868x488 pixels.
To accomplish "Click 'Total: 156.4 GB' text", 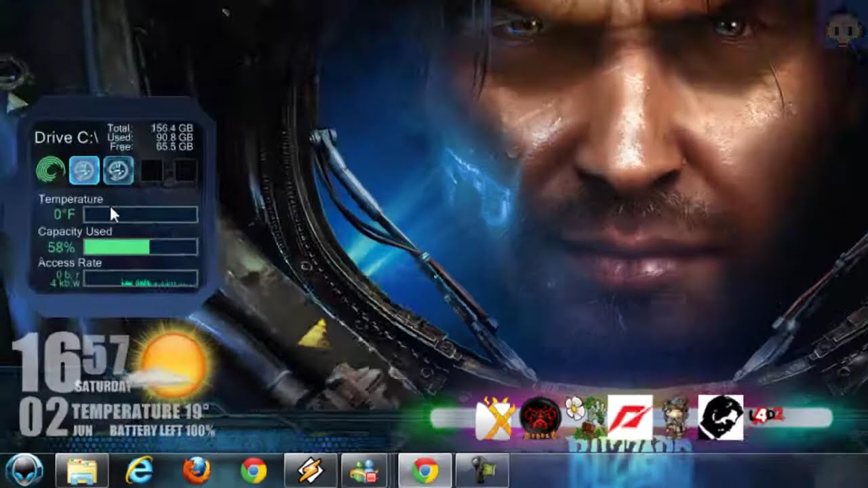I will 151,128.
